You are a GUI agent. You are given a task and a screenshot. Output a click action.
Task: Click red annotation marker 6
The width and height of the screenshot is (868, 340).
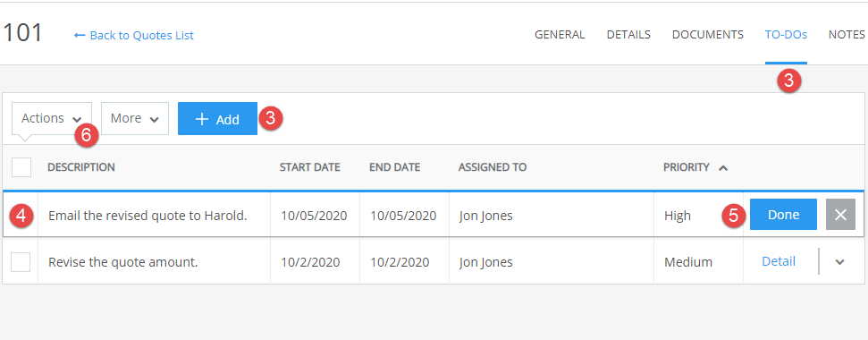[87, 135]
